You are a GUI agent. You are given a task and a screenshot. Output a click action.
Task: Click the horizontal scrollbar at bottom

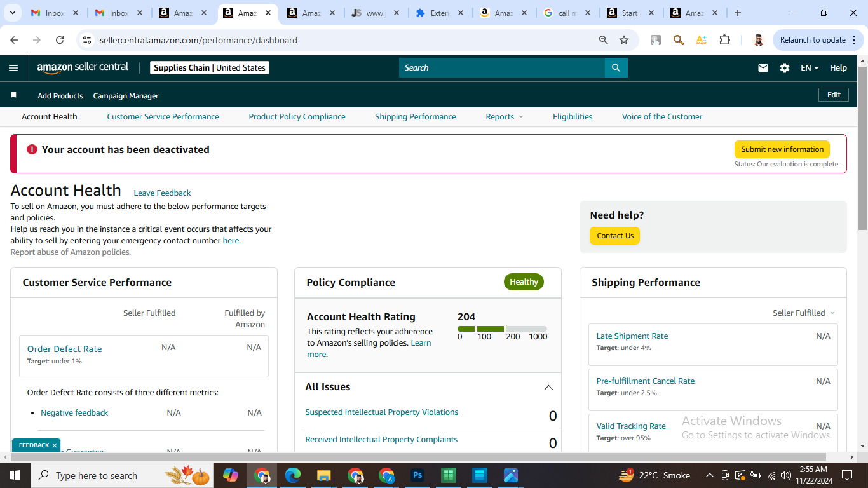coord(417,457)
